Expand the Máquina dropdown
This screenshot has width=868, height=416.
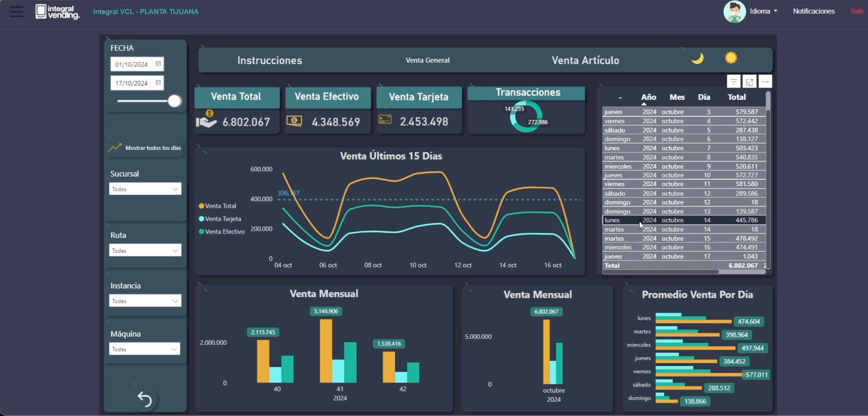click(x=145, y=349)
